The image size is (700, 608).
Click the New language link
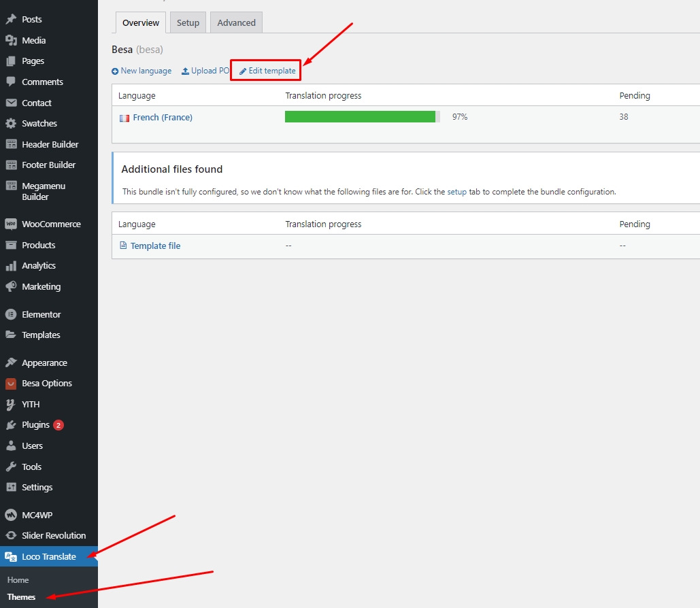tap(141, 71)
